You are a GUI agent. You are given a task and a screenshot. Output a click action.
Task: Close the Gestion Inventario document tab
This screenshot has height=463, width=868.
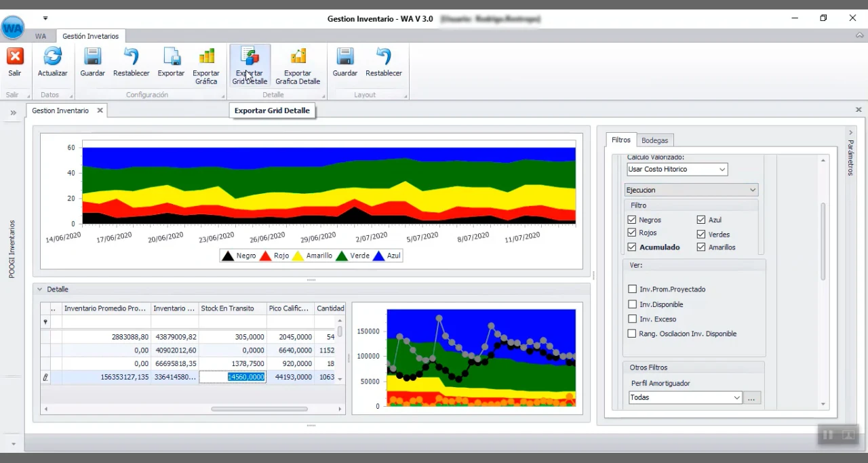coord(100,110)
